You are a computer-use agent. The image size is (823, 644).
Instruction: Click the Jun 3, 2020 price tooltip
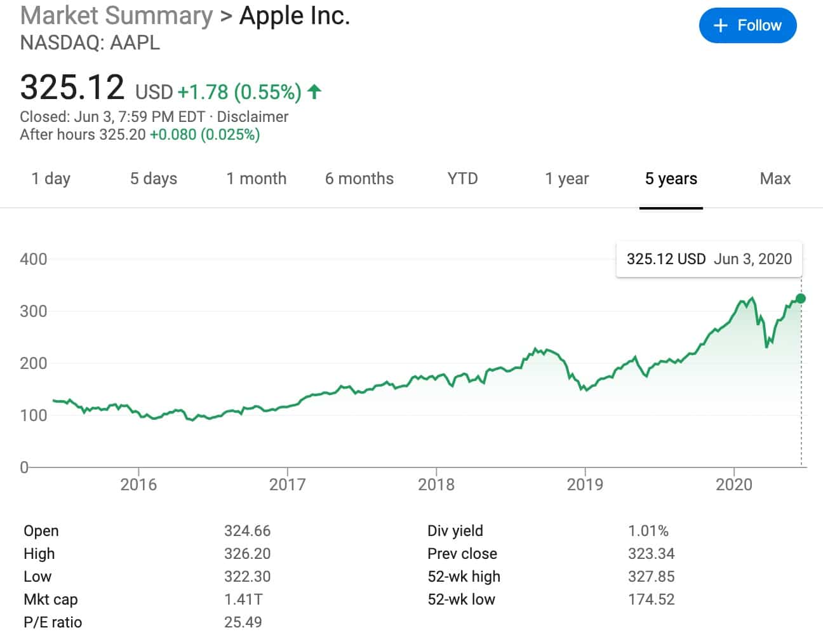(x=709, y=259)
